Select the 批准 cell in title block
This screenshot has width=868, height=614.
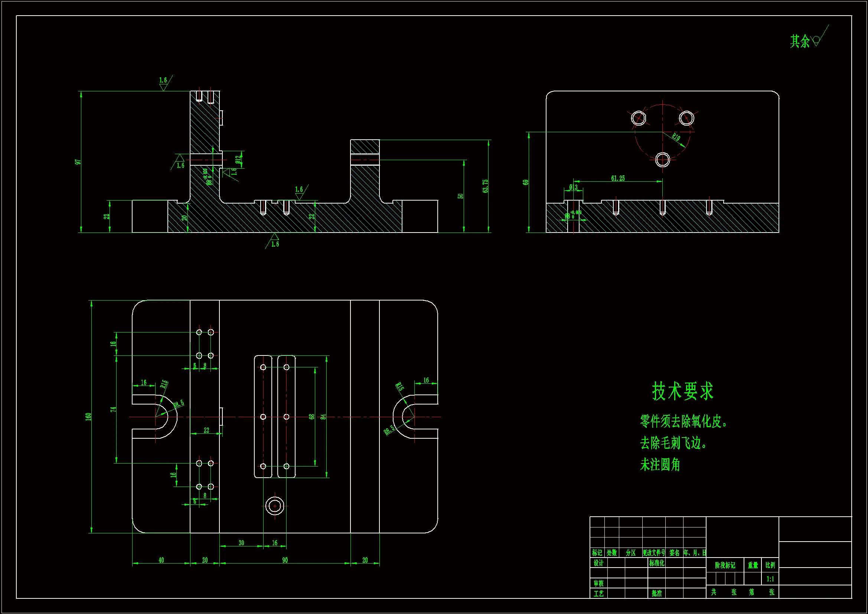click(657, 593)
